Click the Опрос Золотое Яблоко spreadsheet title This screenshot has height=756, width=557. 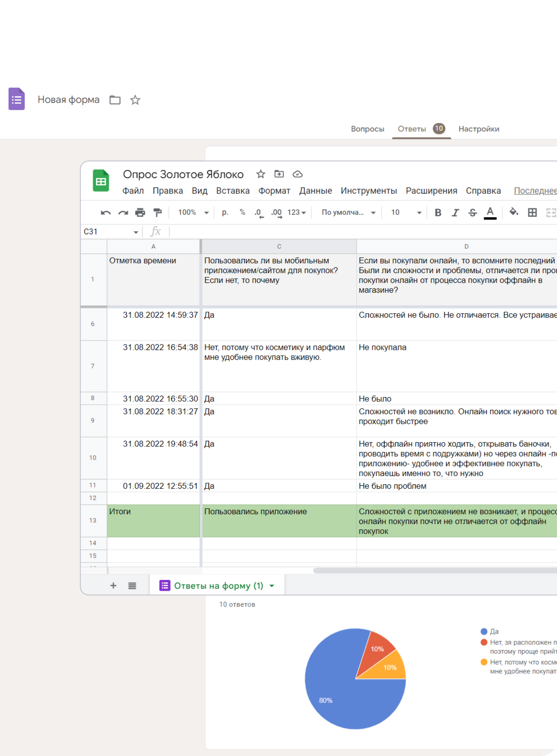183,174
